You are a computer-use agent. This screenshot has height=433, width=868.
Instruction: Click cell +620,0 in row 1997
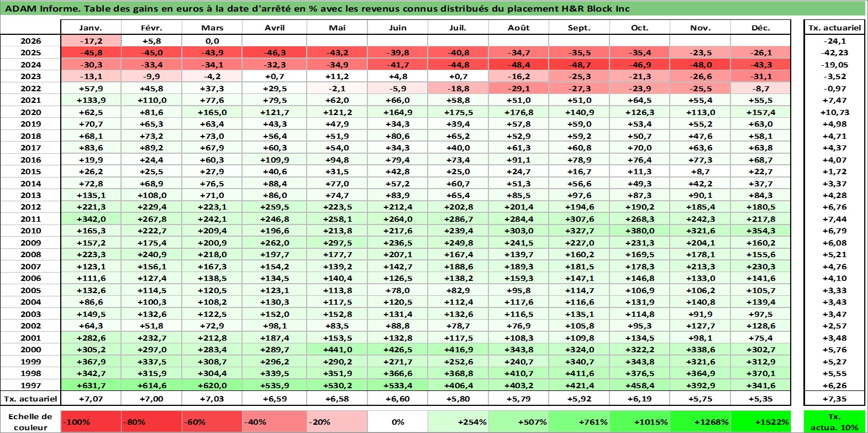point(212,385)
